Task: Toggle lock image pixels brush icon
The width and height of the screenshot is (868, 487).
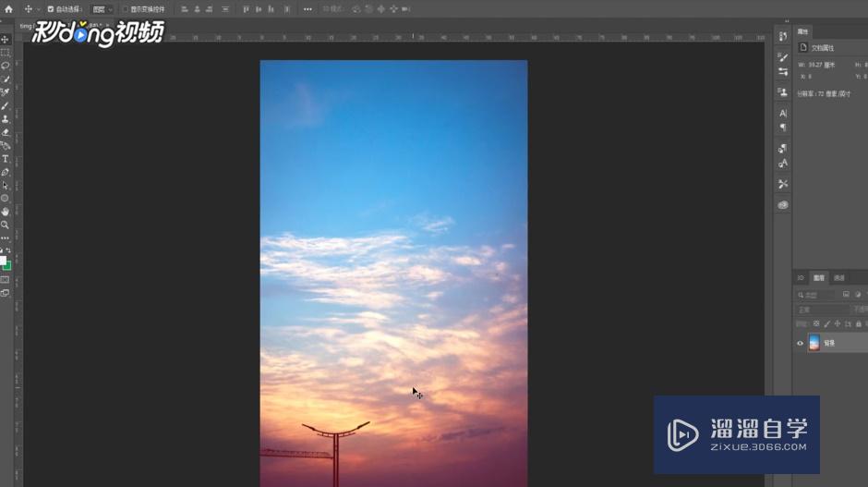Action: pos(827,323)
